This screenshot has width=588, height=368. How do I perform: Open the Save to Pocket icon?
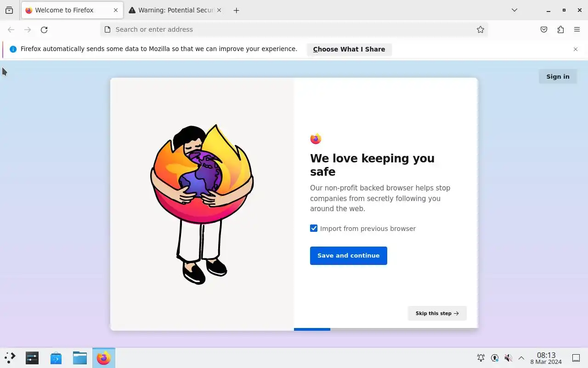click(544, 29)
